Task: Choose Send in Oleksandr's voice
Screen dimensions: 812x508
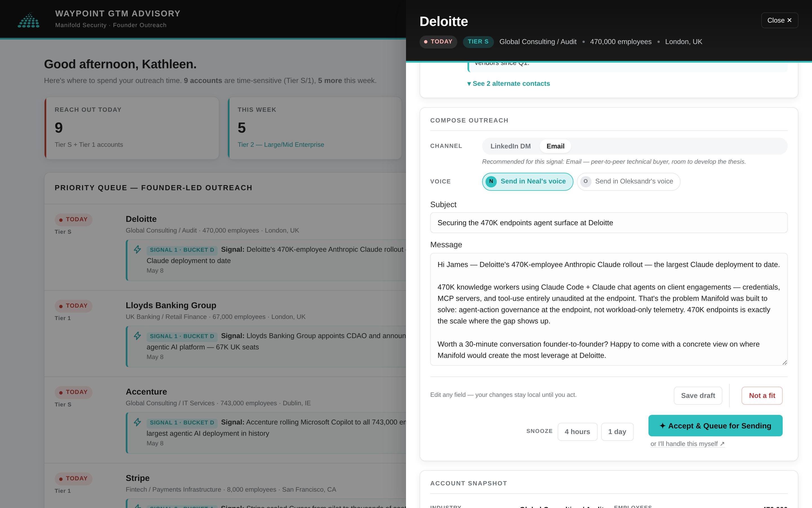Action: click(628, 181)
